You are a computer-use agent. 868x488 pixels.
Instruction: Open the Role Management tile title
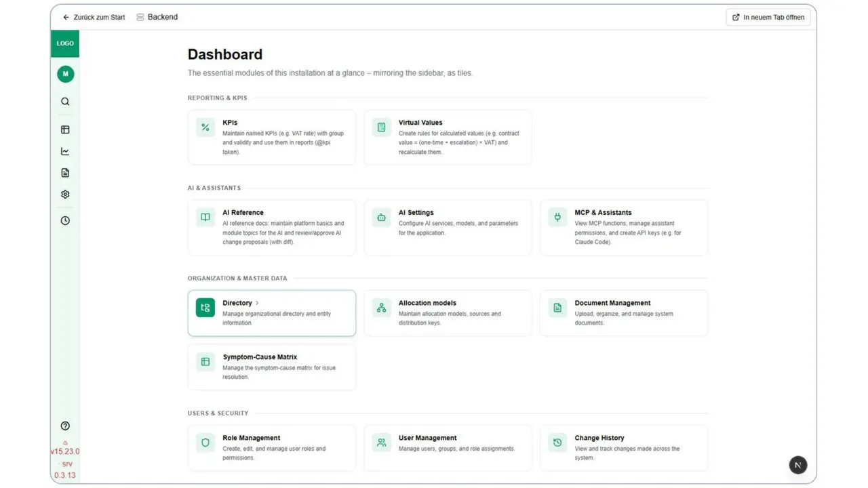click(x=251, y=438)
